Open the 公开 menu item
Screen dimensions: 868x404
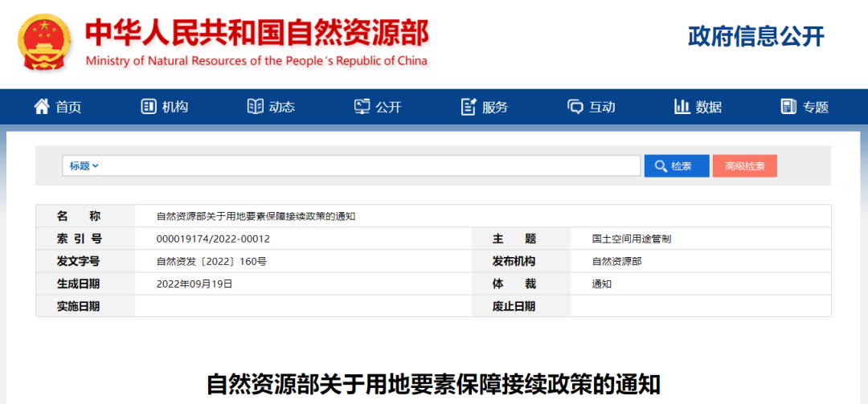[388, 107]
